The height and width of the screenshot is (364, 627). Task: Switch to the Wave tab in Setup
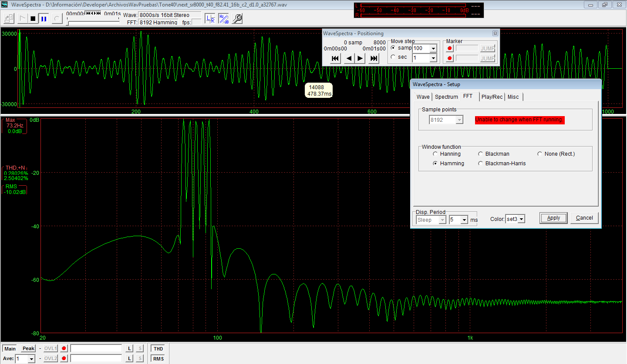[x=423, y=97]
